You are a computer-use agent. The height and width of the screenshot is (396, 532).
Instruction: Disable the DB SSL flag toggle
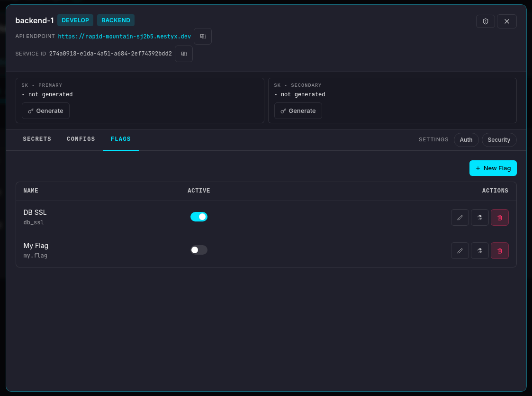(x=199, y=217)
